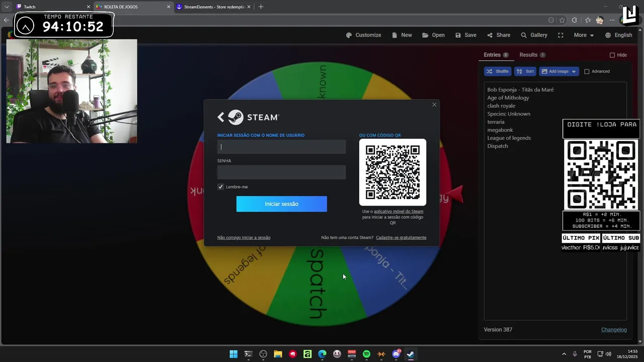Click Open in the wheel toolbar

(433, 35)
